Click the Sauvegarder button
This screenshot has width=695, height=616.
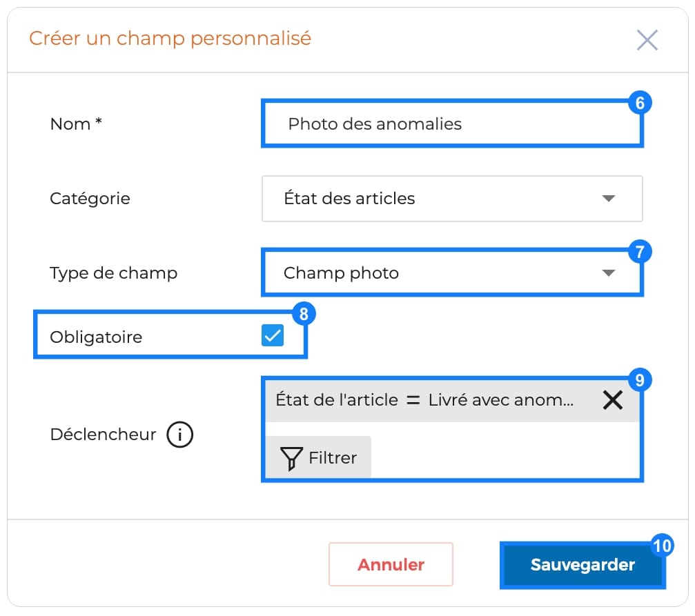click(x=583, y=565)
